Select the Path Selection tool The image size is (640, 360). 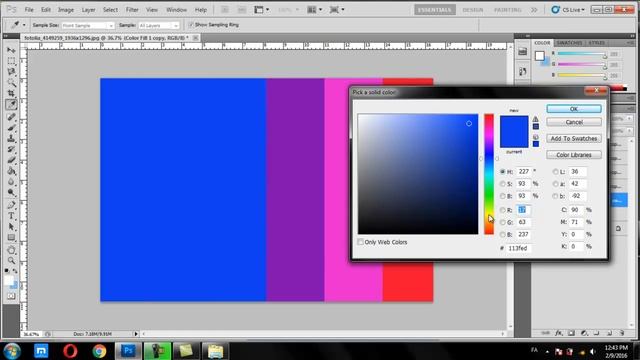[x=11, y=227]
